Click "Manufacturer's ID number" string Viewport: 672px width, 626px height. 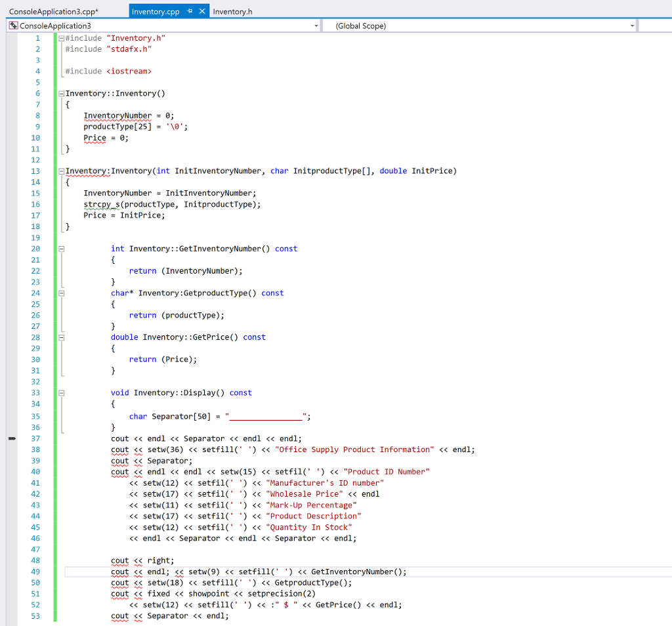pos(325,483)
